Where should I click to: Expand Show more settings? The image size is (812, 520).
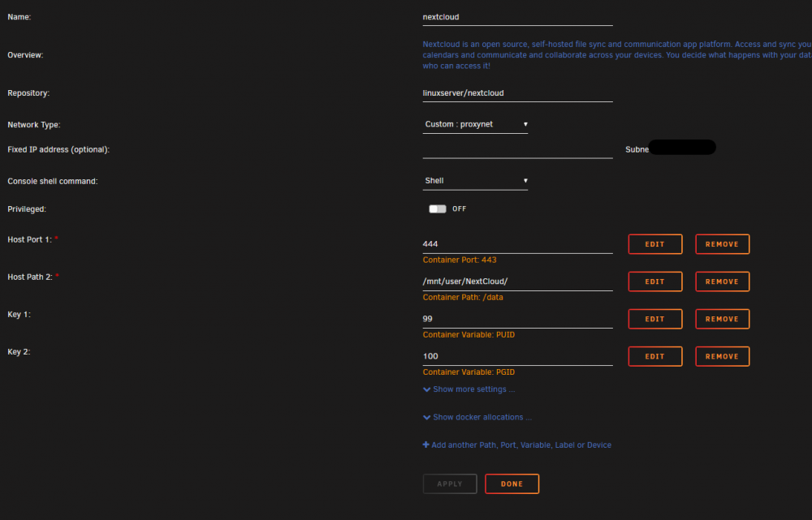(x=469, y=389)
